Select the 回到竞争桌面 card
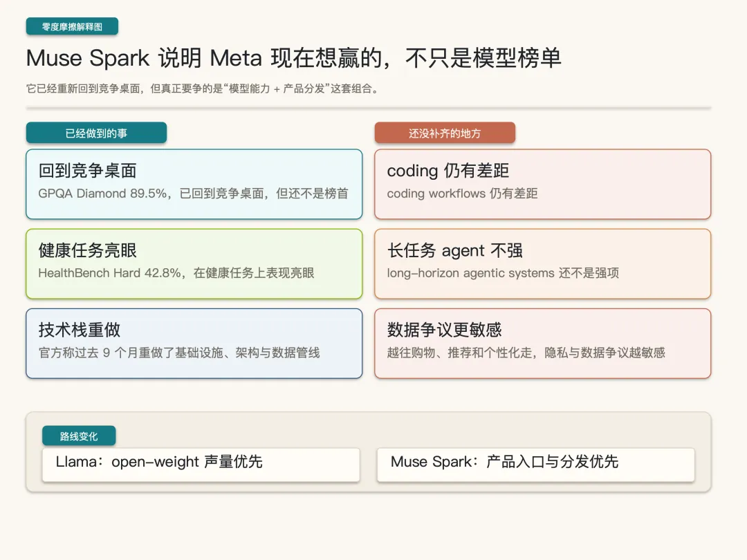Viewport: 747px width, 560px height. click(194, 184)
